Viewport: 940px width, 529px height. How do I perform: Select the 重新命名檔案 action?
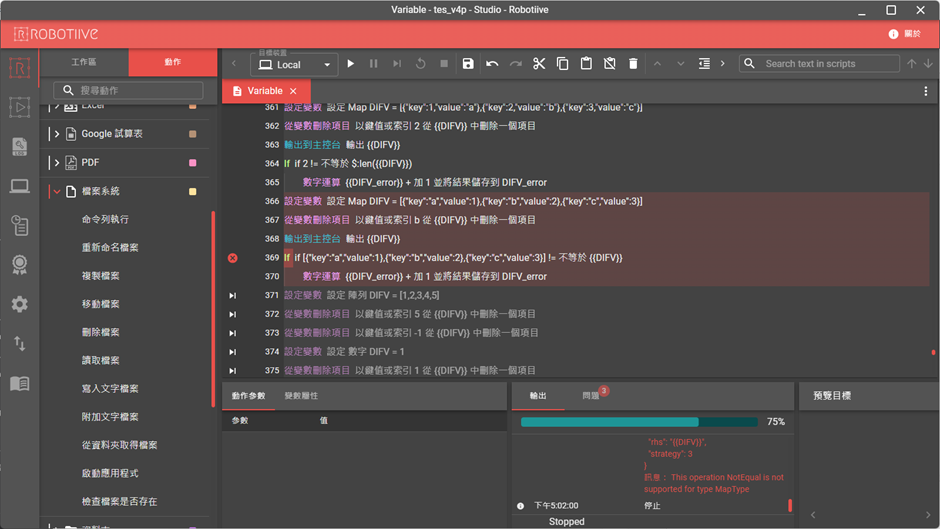pos(110,248)
